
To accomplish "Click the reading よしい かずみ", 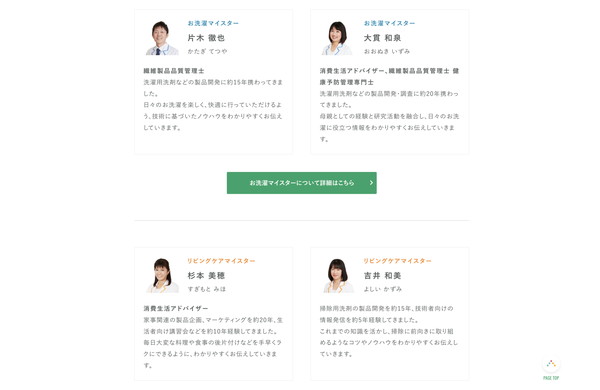I will [383, 289].
